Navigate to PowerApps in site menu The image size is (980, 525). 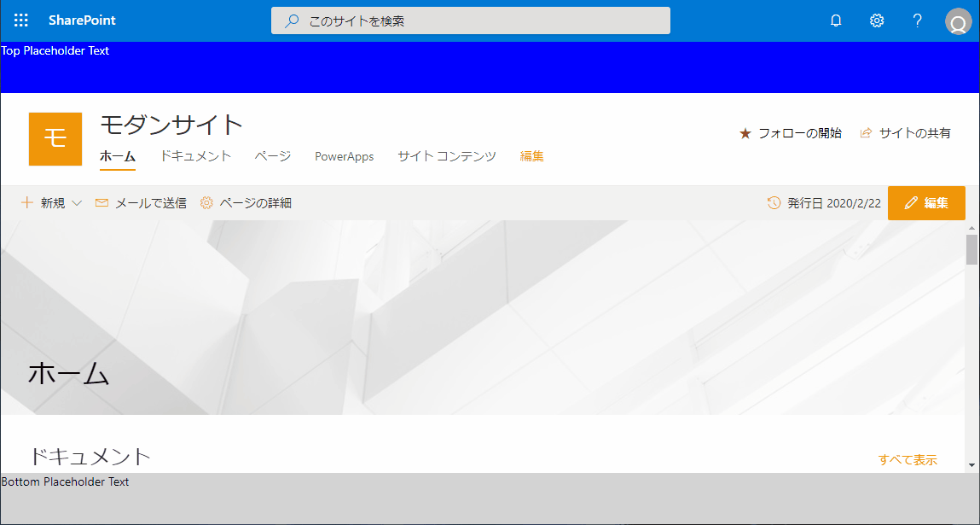pyautogui.click(x=344, y=156)
